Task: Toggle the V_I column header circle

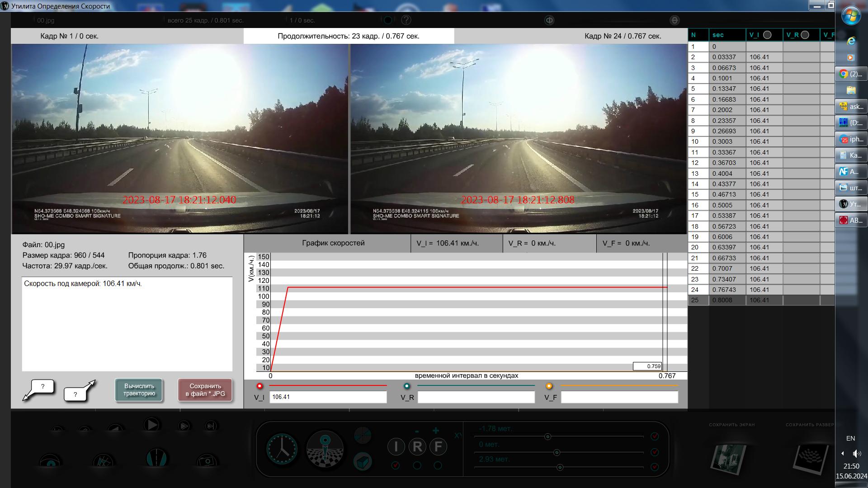Action: coord(767,35)
